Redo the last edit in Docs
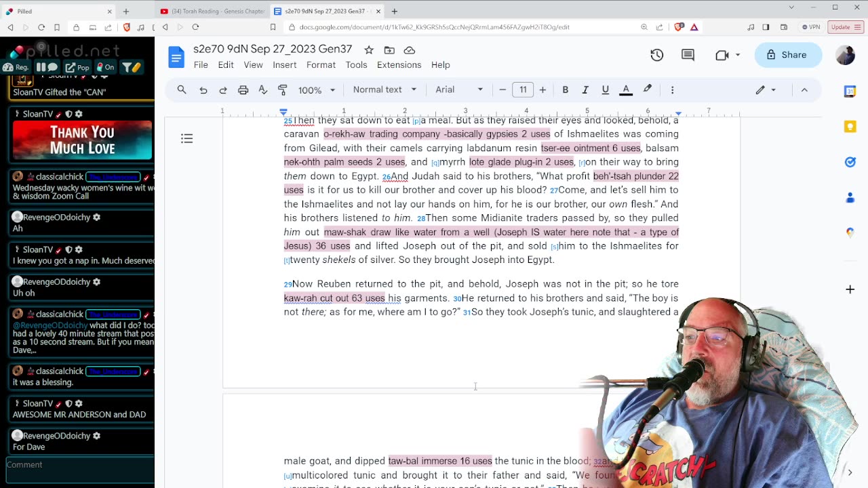 point(223,89)
